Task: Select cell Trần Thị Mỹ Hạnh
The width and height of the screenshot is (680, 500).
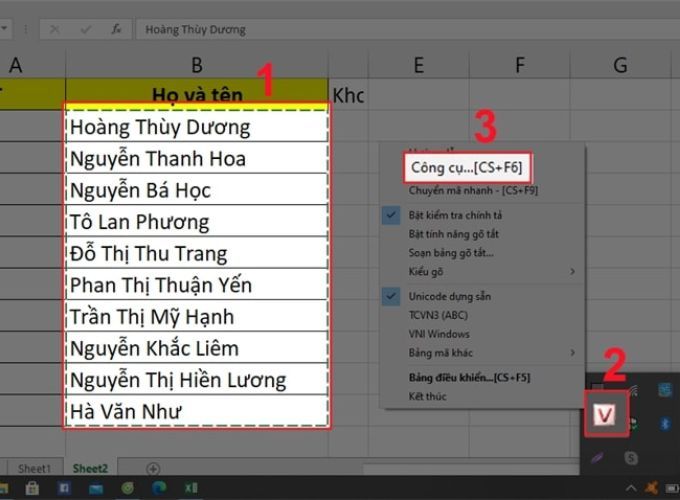Action: tap(197, 316)
